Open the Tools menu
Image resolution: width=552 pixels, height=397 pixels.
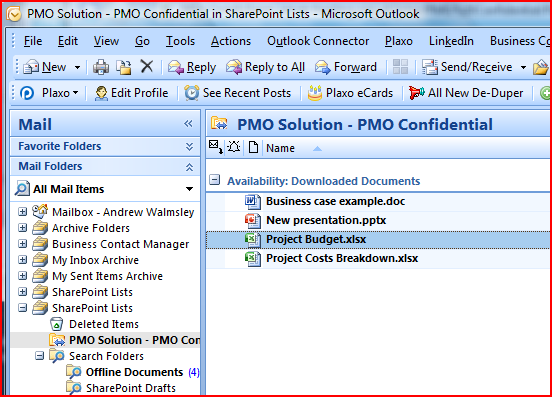[180, 41]
